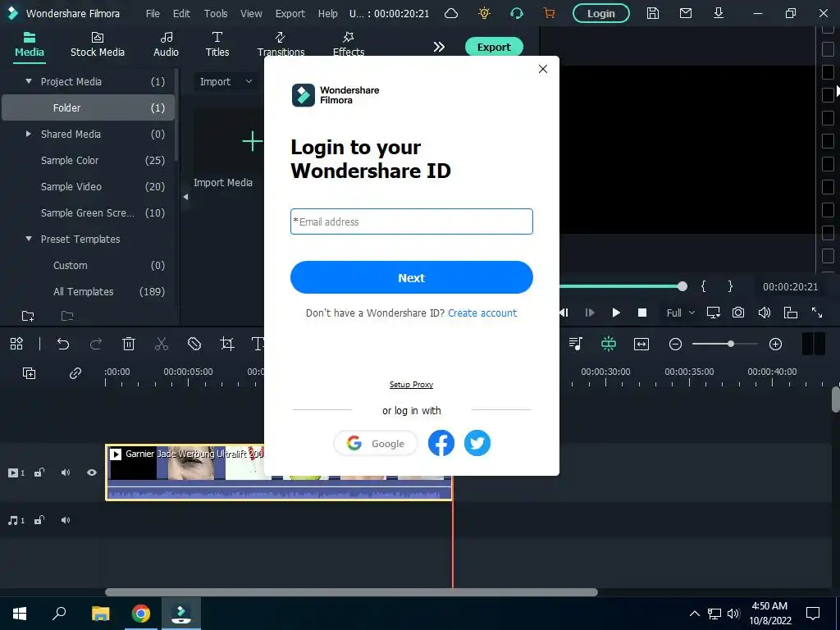Log in with Google
The image size is (840, 630).
[376, 444]
